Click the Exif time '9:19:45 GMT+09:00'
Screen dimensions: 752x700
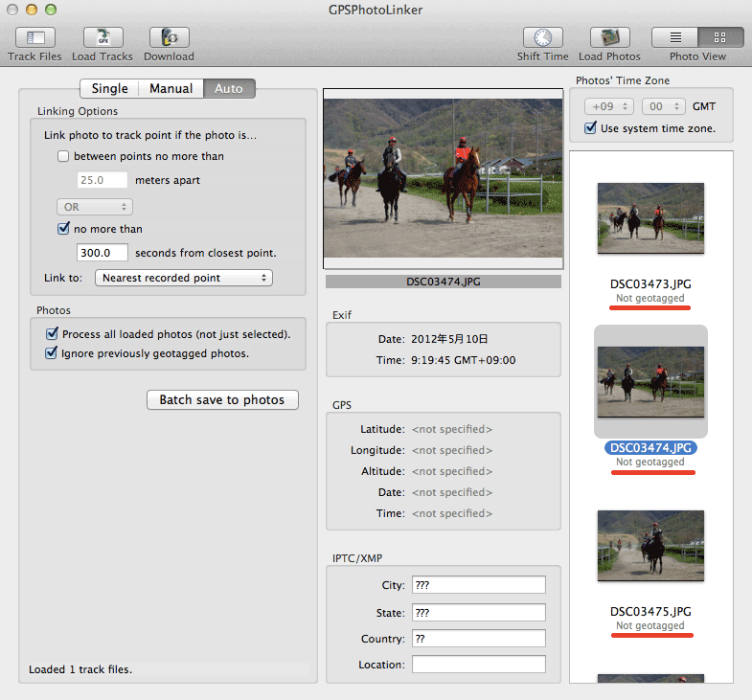tap(464, 360)
